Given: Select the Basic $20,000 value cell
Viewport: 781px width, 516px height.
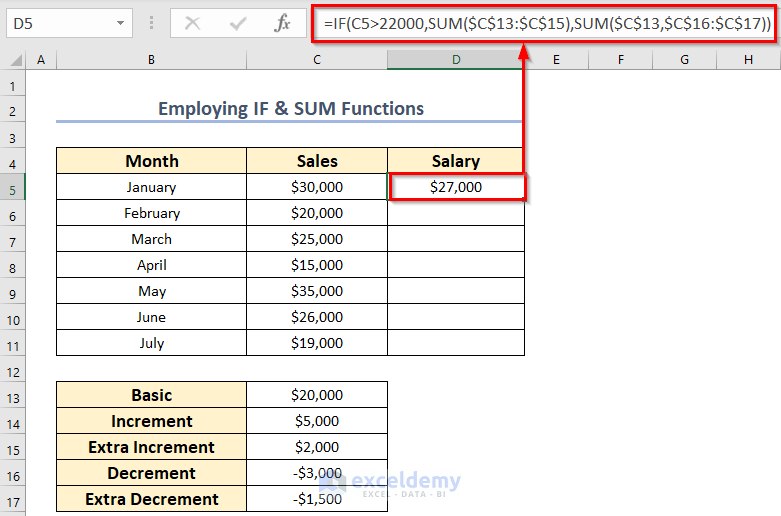Looking at the screenshot, I should tap(317, 395).
